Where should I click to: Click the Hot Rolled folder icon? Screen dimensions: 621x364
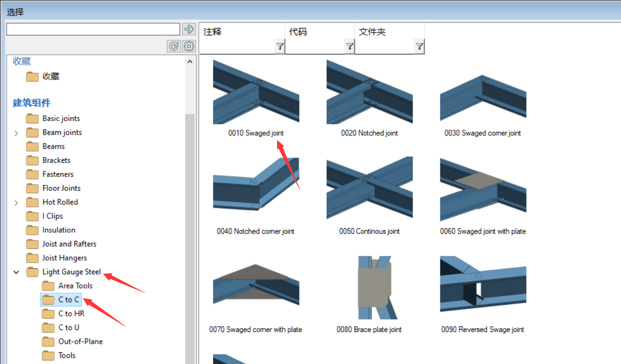(32, 202)
